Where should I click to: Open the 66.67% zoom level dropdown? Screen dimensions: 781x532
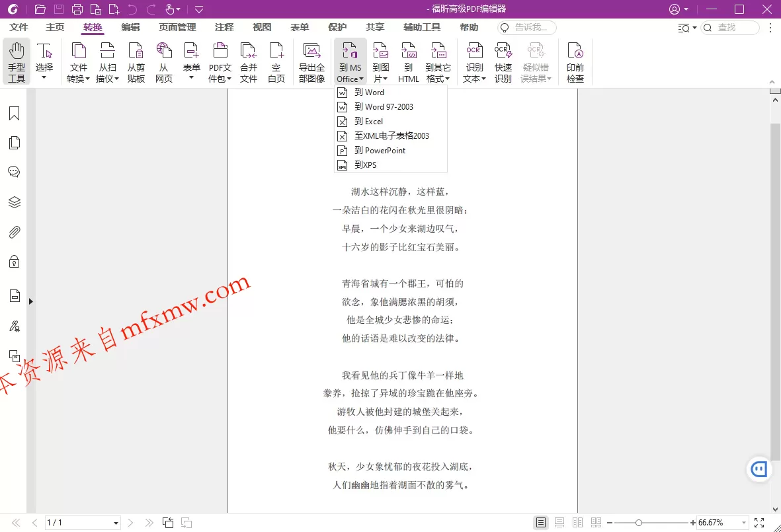744,523
